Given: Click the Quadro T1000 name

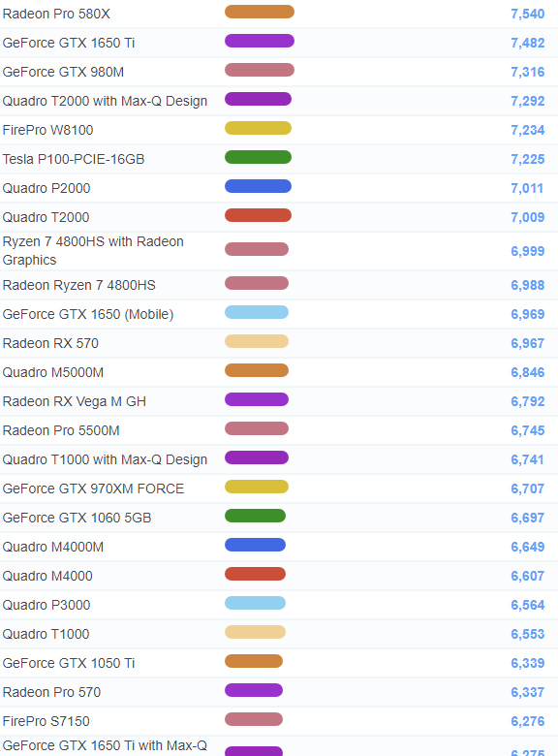Looking at the screenshot, I should 46,634.
